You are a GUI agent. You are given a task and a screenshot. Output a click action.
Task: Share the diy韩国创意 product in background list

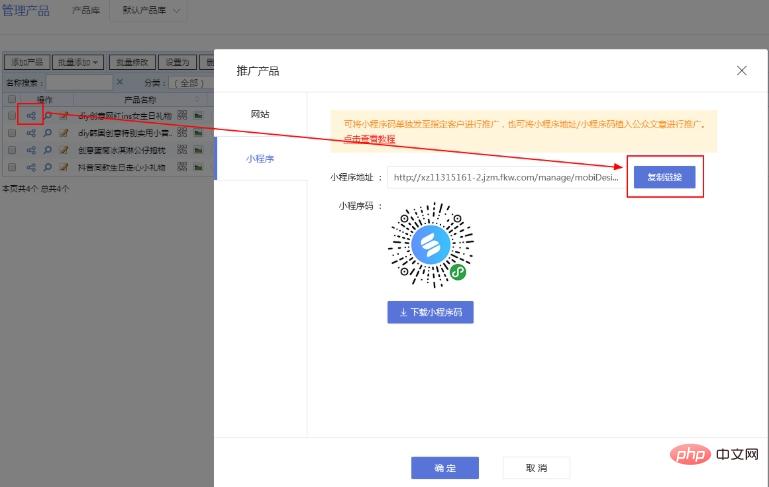tap(31, 133)
